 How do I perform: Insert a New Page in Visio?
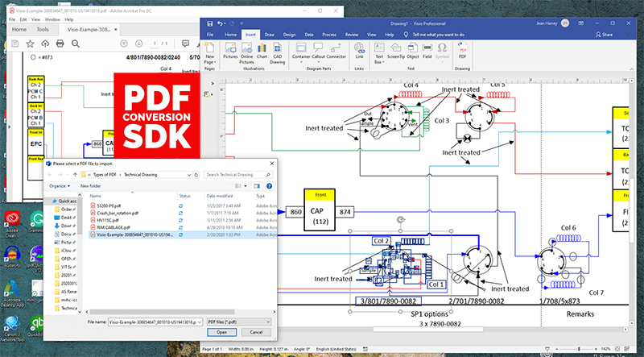209,53
